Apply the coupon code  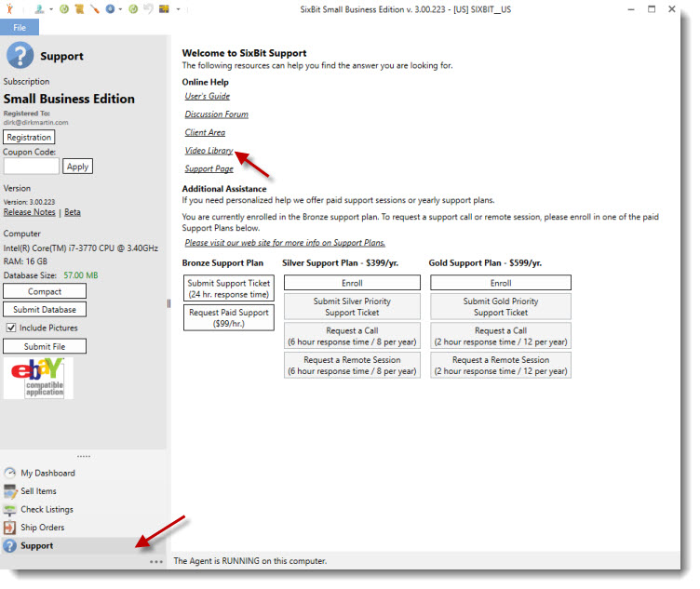77,167
